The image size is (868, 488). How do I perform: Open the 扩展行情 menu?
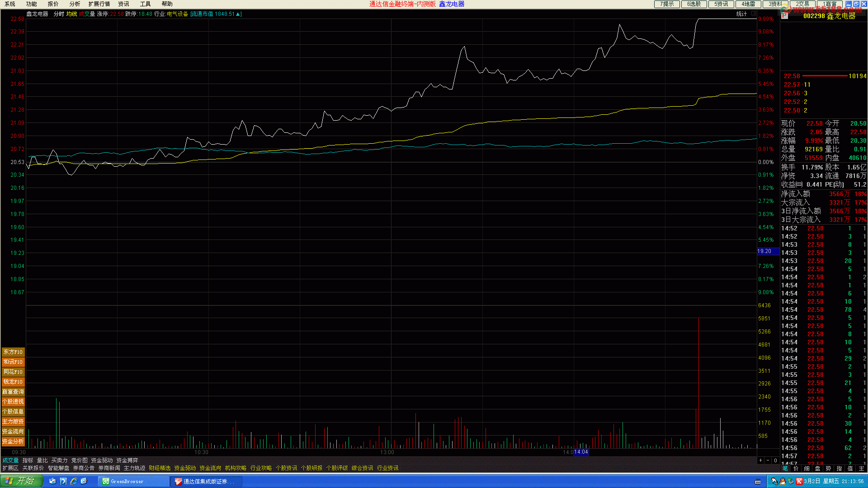click(x=99, y=4)
